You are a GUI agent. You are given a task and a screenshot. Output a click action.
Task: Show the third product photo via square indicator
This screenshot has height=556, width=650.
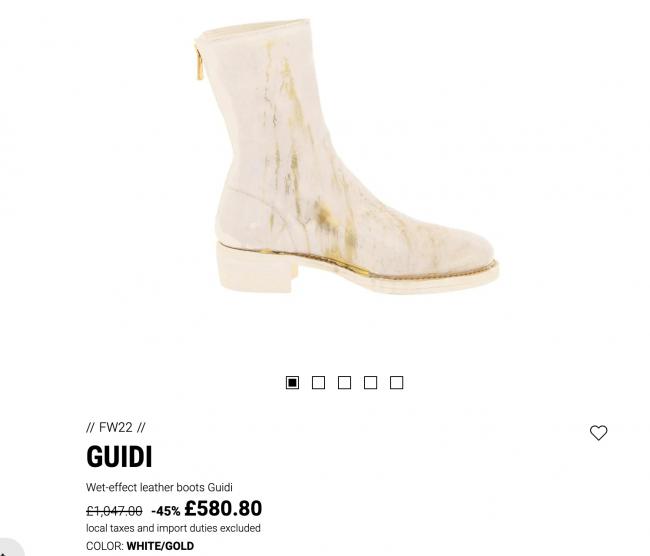click(x=344, y=382)
